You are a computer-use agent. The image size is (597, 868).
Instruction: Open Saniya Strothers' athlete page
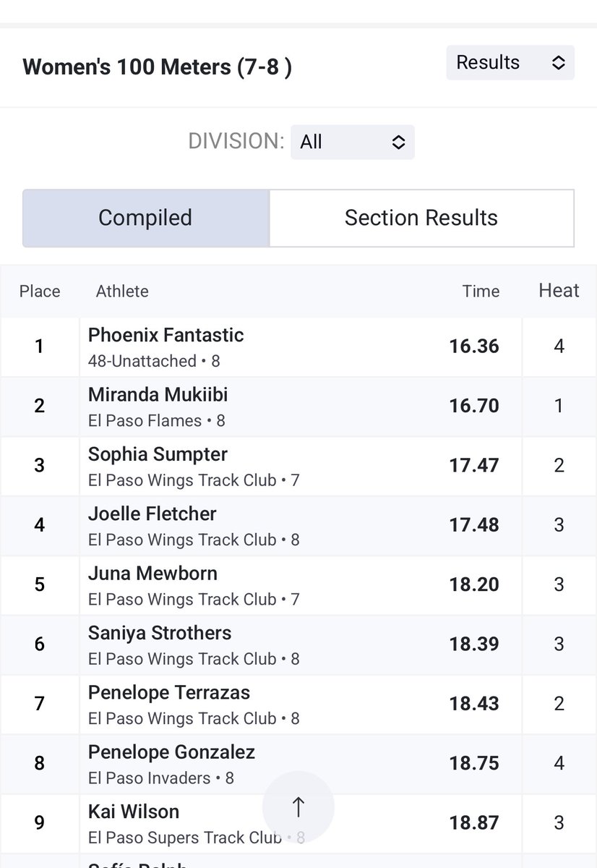(x=160, y=633)
